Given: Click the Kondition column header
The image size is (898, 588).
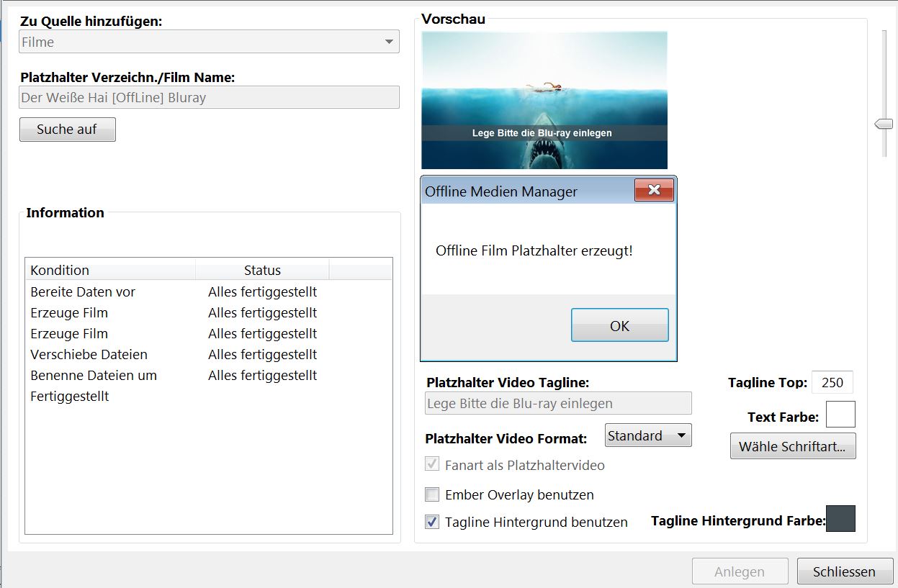Looking at the screenshot, I should pyautogui.click(x=110, y=270).
